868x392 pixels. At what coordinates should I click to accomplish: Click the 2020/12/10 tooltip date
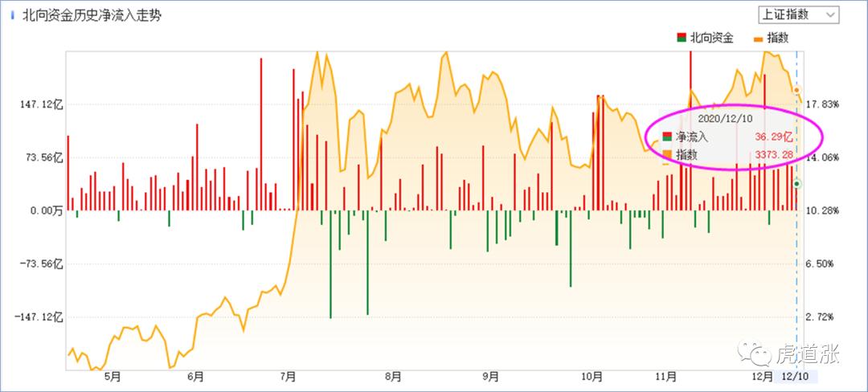pos(724,118)
